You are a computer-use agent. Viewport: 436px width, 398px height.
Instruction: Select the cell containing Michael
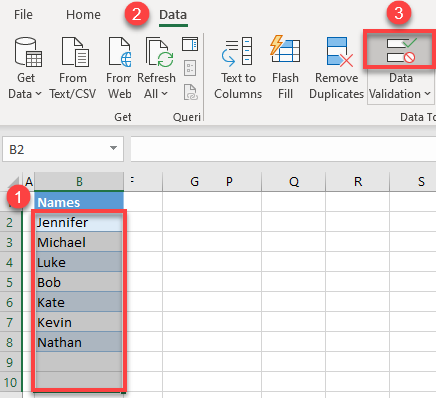tap(79, 242)
